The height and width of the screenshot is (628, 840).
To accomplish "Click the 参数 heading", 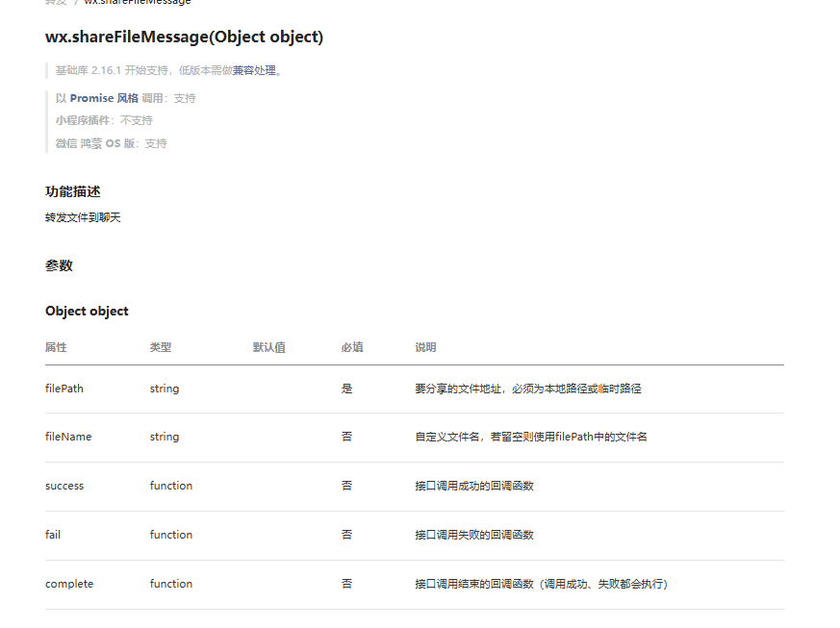I will point(59,265).
